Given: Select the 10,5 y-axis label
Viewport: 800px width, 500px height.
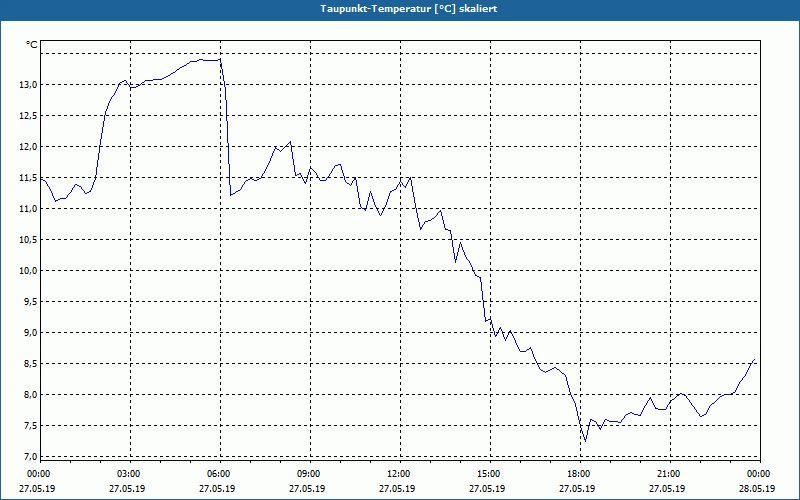Looking at the screenshot, I should 28,240.
